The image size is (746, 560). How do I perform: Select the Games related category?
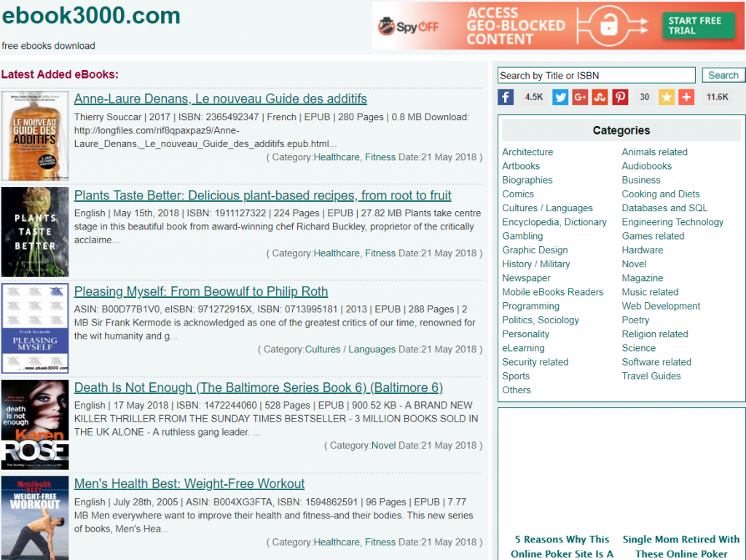coord(653,236)
